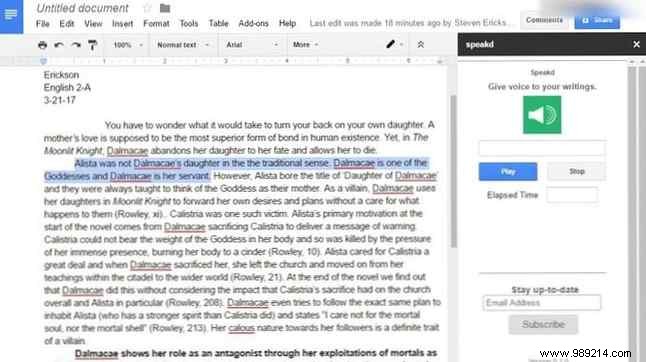
Task: Open the Insert menu
Action: coord(122,23)
